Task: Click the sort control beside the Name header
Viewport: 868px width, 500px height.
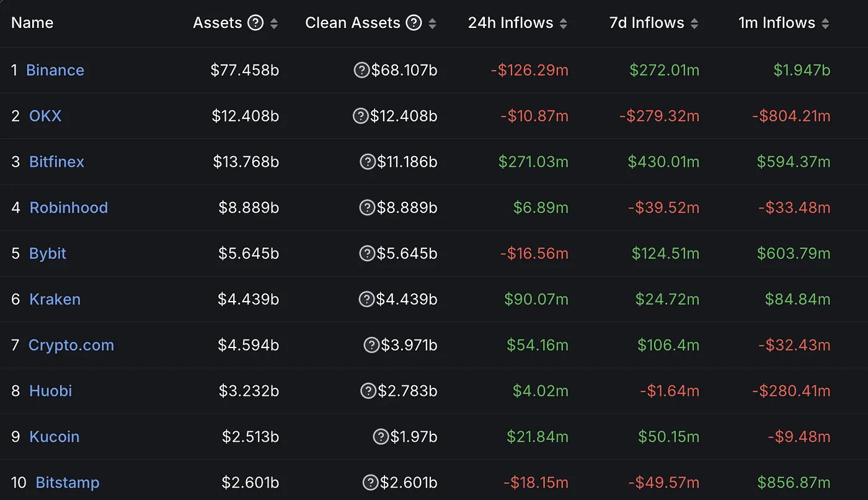Action: pyautogui.click(x=62, y=23)
